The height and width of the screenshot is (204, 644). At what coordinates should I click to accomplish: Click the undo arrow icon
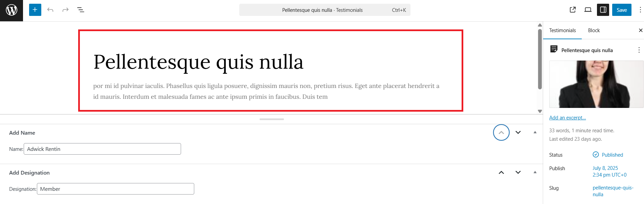click(50, 10)
